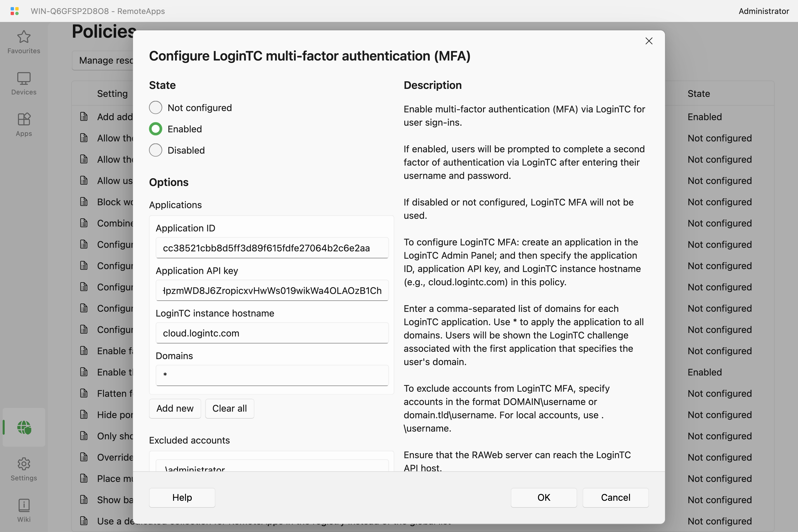Click the Domains input field
Image resolution: width=798 pixels, height=532 pixels.
point(272,375)
